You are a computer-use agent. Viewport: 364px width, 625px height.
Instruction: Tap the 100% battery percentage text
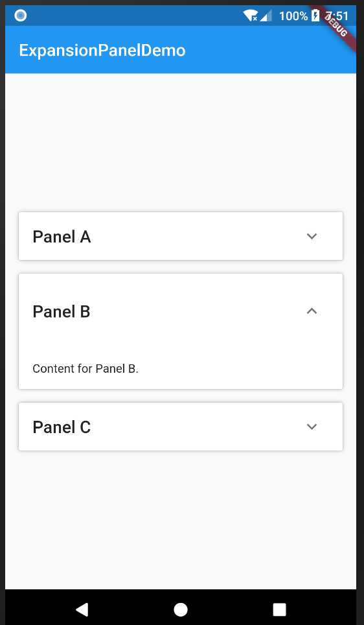pos(293,16)
